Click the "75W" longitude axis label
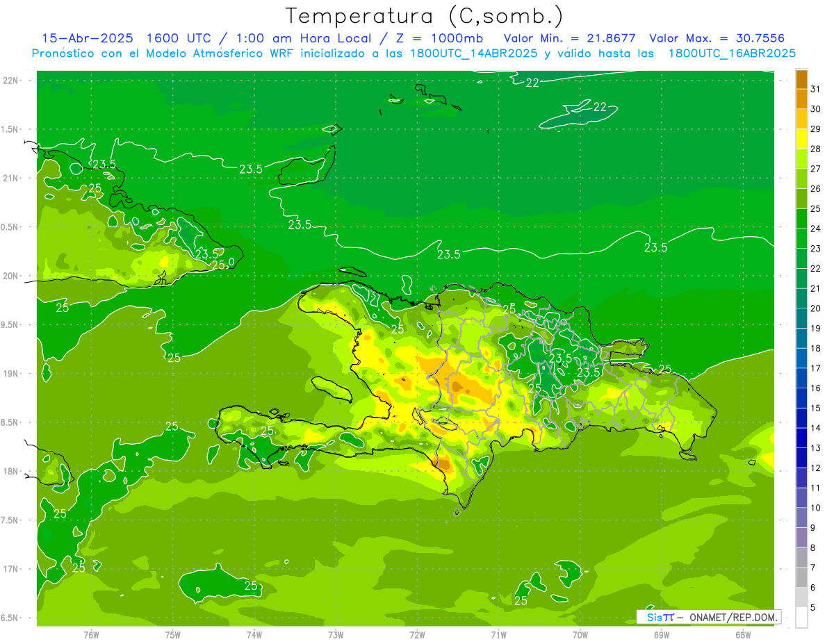This screenshot has width=834, height=644. [173, 635]
